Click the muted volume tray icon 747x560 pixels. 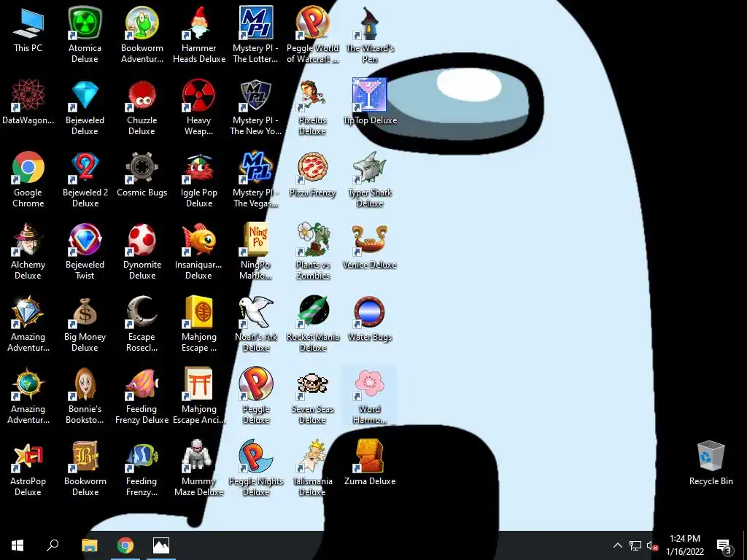(x=652, y=545)
